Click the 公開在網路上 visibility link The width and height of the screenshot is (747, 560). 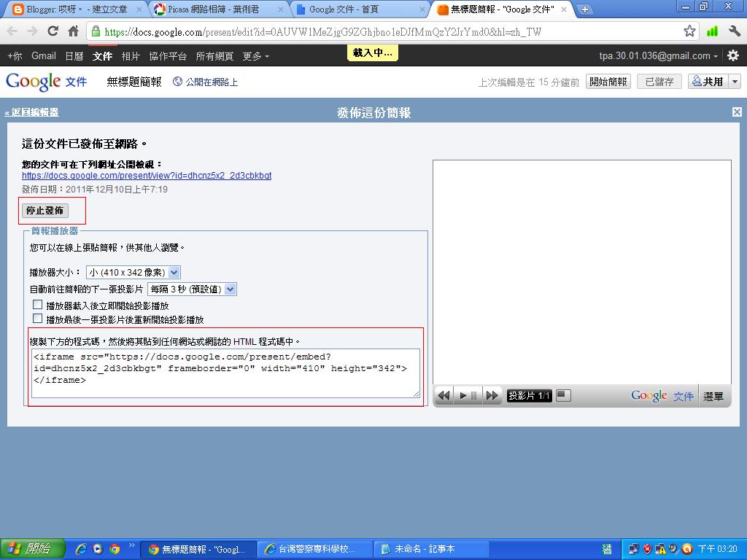pos(205,82)
